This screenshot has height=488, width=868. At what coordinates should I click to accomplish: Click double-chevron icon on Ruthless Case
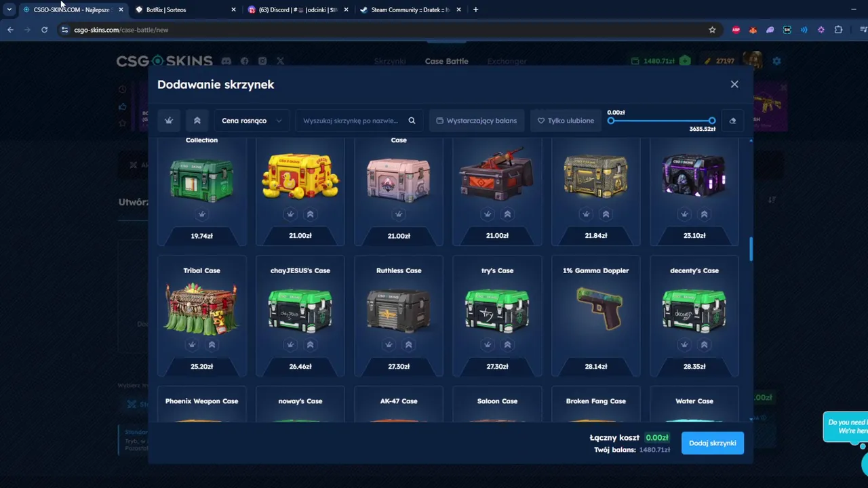pyautogui.click(x=408, y=345)
